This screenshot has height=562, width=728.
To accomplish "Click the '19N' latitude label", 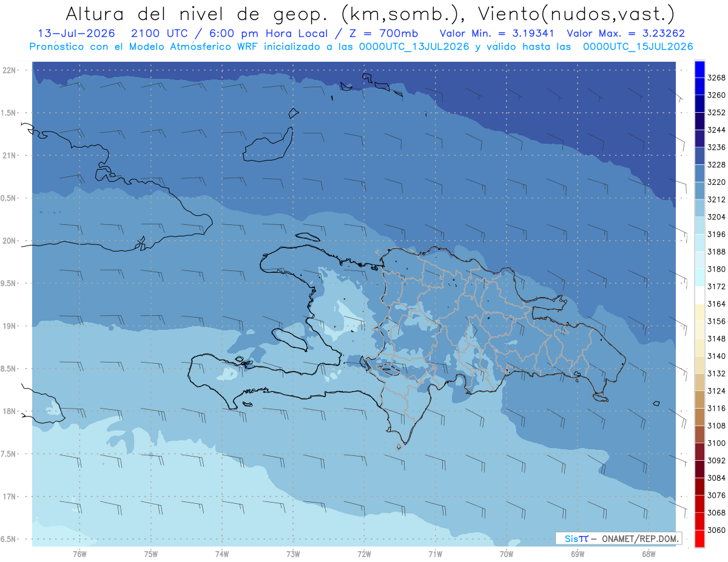I will (x=10, y=326).
